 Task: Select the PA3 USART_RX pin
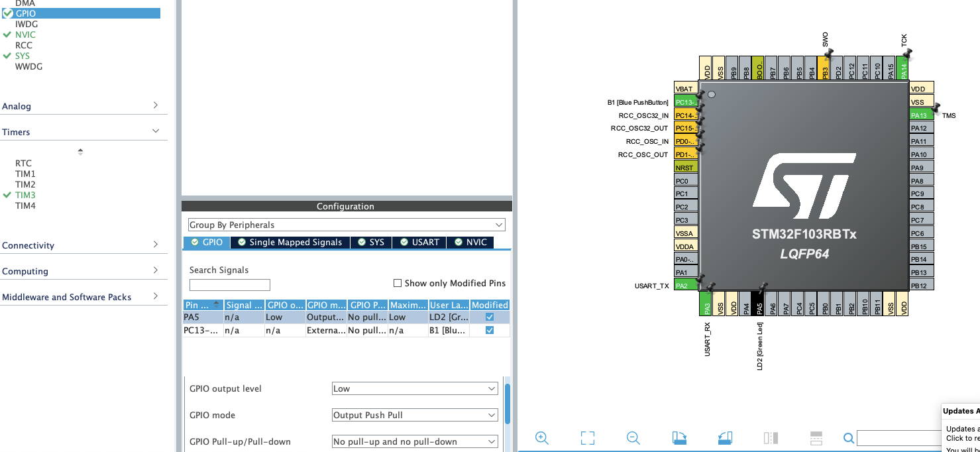pos(707,304)
